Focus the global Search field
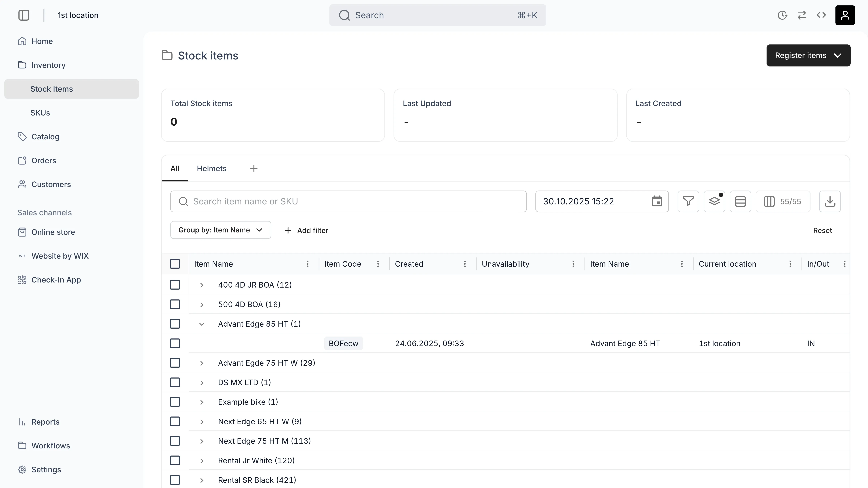 coord(438,15)
